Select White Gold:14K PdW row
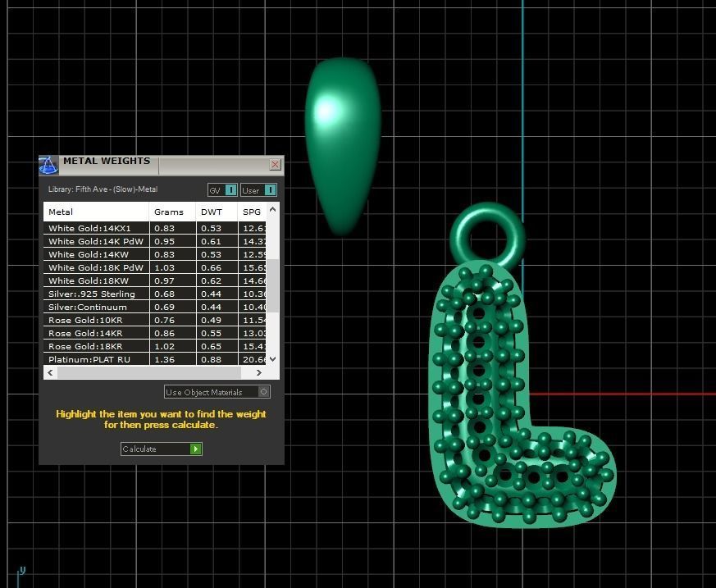 (x=155, y=241)
